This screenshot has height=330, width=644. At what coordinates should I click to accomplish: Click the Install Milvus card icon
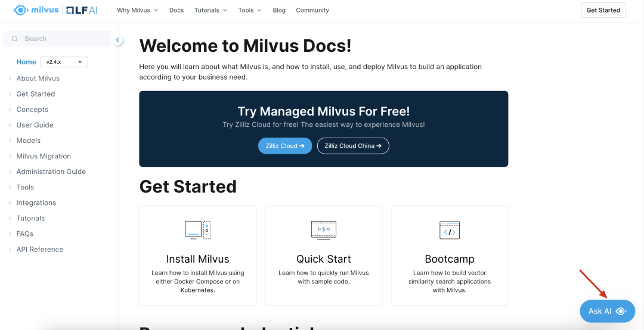197,230
